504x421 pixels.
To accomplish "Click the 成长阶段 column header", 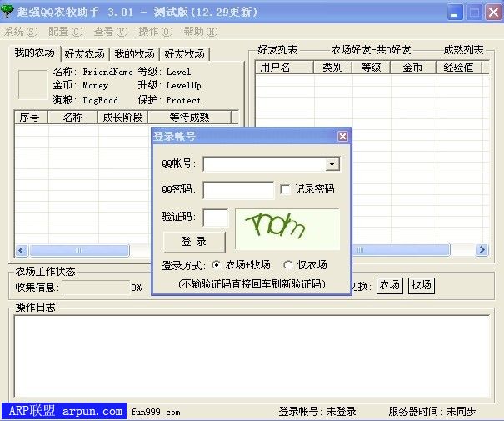I will pyautogui.click(x=122, y=117).
